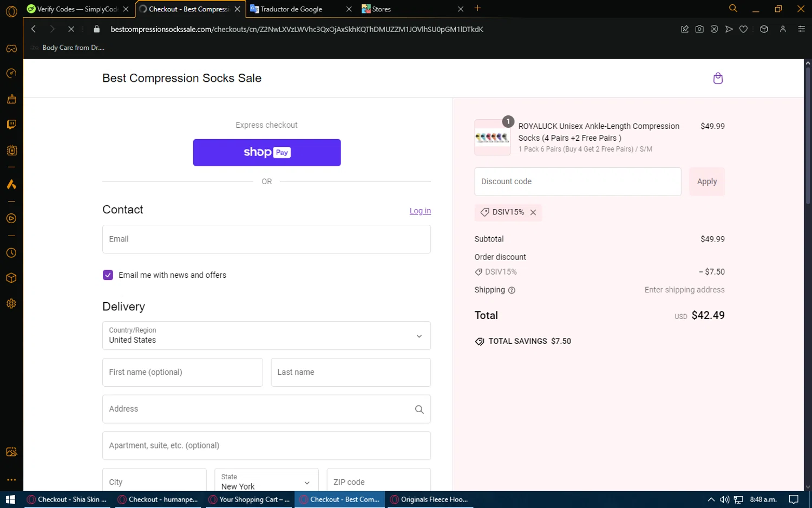The image size is (812, 508).
Task: Focus the ZIP code field
Action: [x=379, y=481]
